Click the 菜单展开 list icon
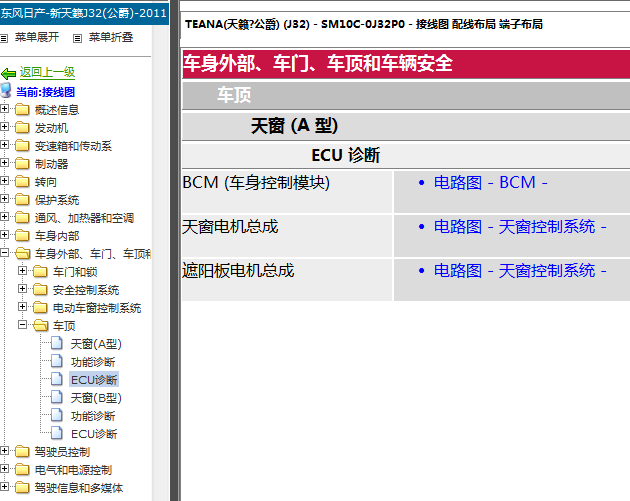The width and height of the screenshot is (630, 501). (x=4, y=38)
